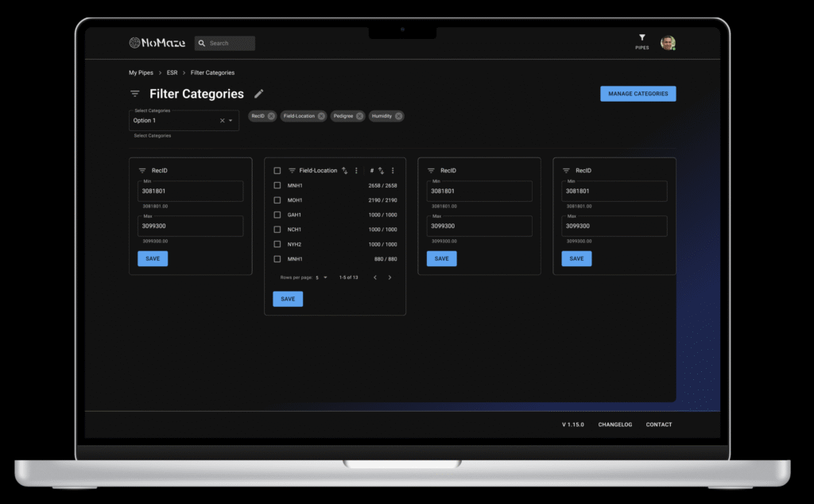The width and height of the screenshot is (814, 504).
Task: Click the Search field in header
Action: click(x=231, y=43)
